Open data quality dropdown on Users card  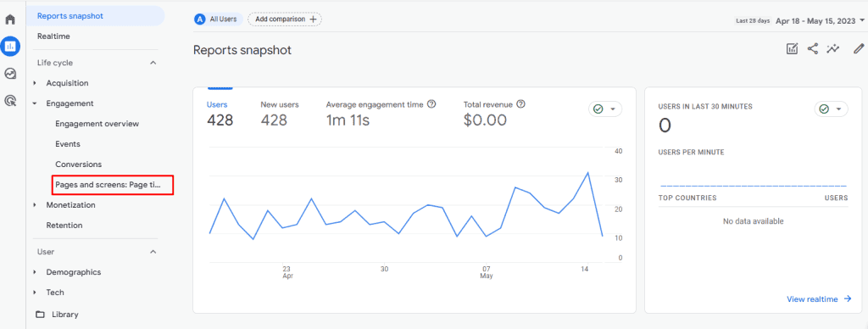point(605,109)
